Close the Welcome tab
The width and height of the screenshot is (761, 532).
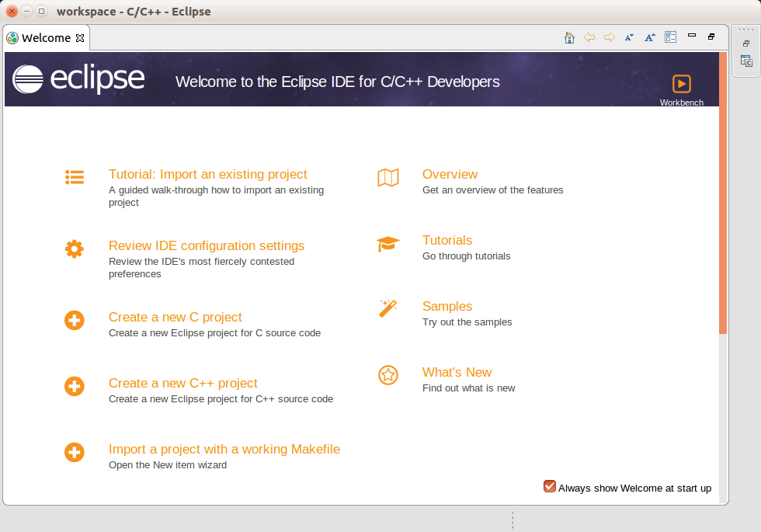click(80, 38)
